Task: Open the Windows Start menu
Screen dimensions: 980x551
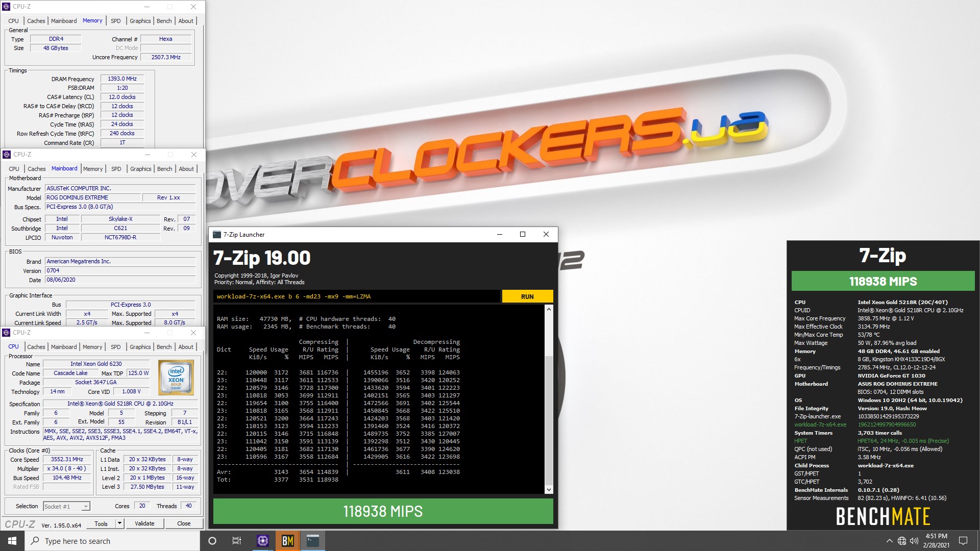Action: tap(12, 541)
